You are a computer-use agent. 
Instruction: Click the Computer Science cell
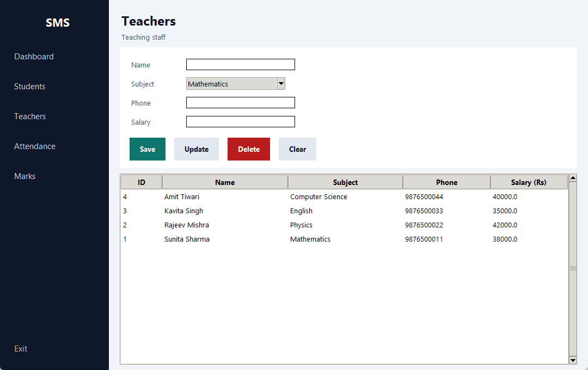pos(318,197)
